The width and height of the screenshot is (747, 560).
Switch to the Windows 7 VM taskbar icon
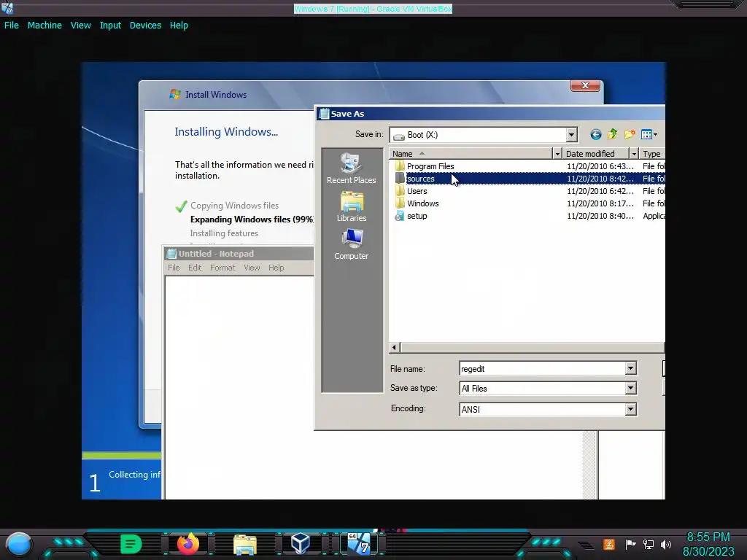tap(358, 544)
